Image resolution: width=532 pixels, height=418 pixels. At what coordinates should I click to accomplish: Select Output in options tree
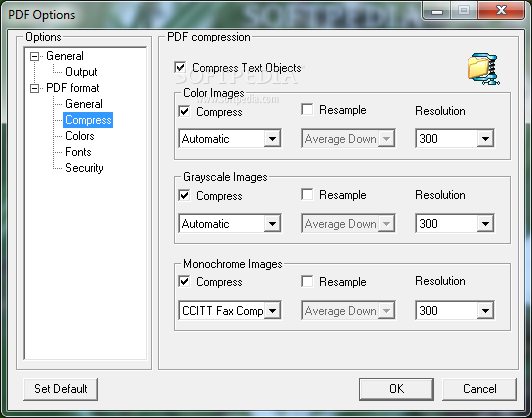pyautogui.click(x=81, y=72)
